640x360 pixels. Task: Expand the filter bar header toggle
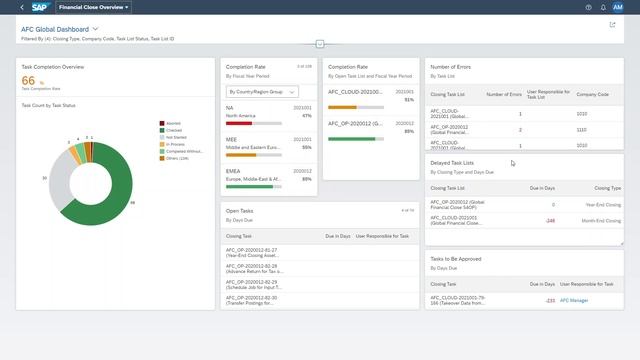click(320, 44)
